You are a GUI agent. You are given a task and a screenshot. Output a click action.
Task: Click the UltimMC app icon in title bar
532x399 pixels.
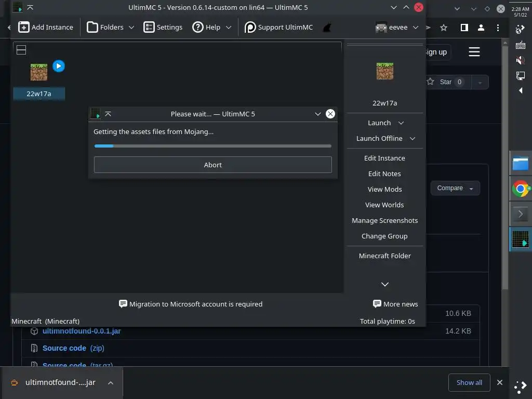pyautogui.click(x=18, y=7)
